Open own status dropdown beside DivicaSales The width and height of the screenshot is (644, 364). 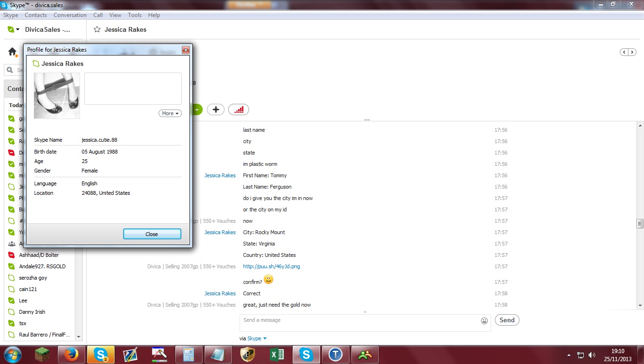point(18,29)
